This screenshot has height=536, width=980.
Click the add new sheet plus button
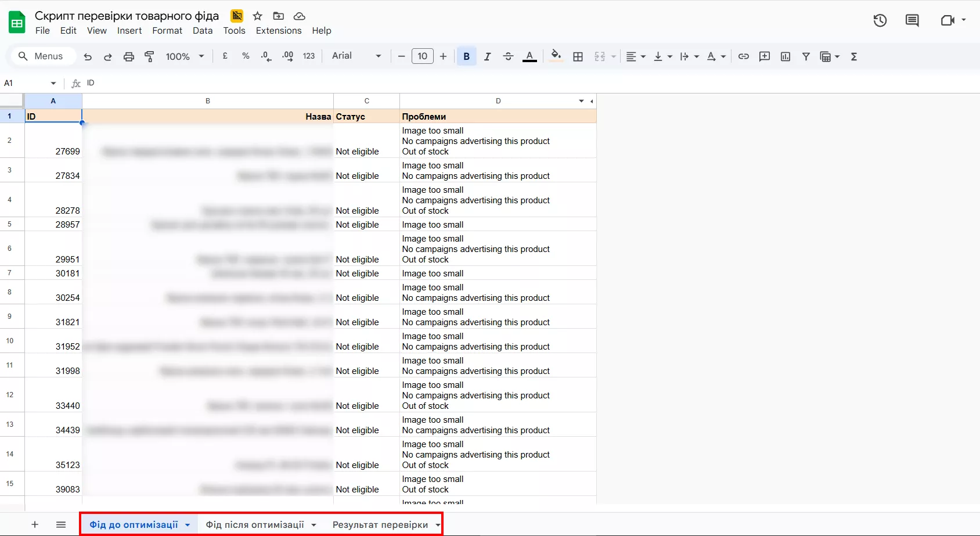35,524
